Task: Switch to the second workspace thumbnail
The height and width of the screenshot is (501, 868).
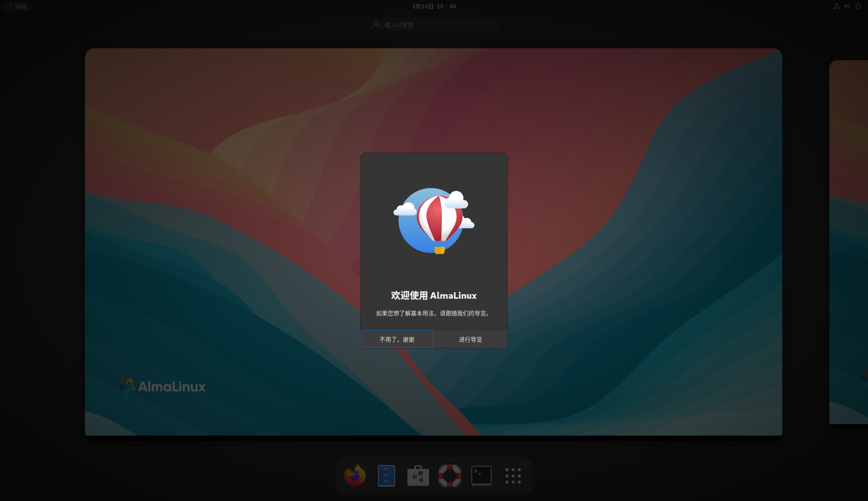Action: [x=849, y=242]
